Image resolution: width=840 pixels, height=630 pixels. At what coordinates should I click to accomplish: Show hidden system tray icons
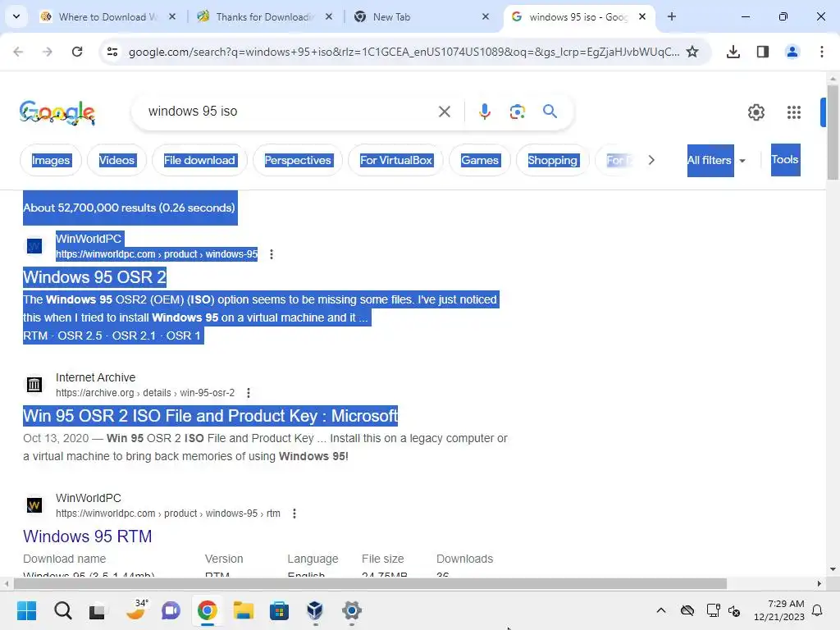coord(661,610)
